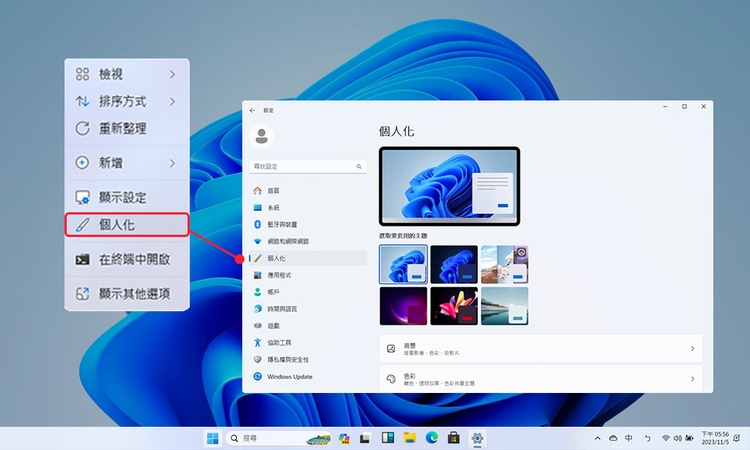
Task: Open the clock showing 下午 05:56
Action: (715, 438)
